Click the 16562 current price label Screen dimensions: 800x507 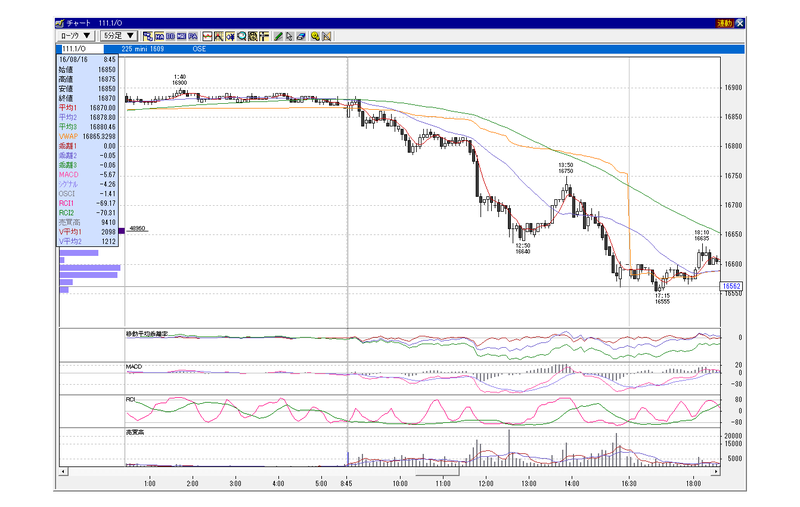pyautogui.click(x=731, y=286)
